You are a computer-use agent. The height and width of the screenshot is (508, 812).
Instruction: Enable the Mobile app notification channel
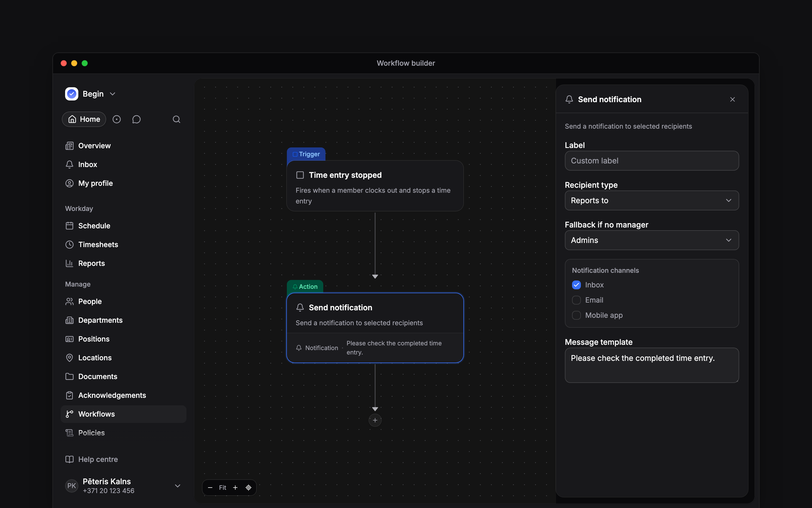click(x=576, y=315)
